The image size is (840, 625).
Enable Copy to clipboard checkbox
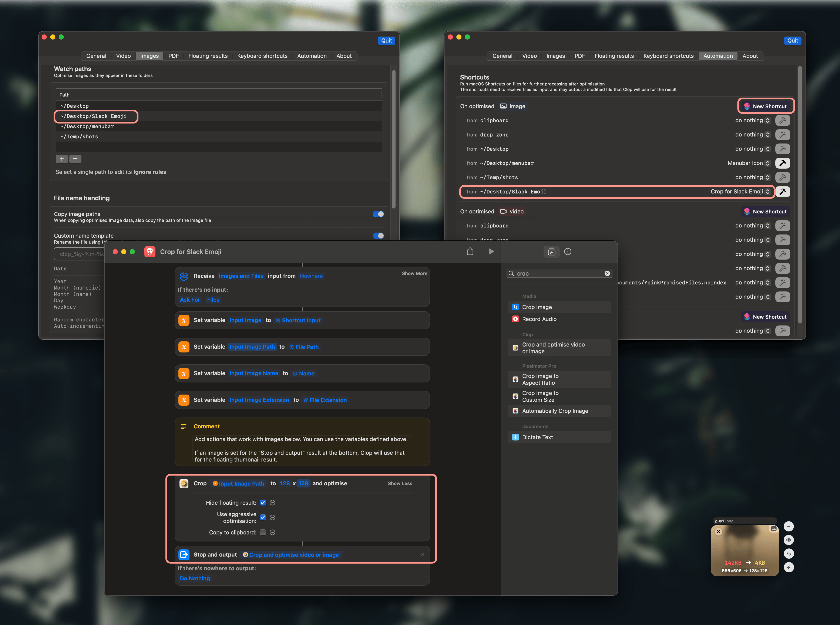point(263,533)
